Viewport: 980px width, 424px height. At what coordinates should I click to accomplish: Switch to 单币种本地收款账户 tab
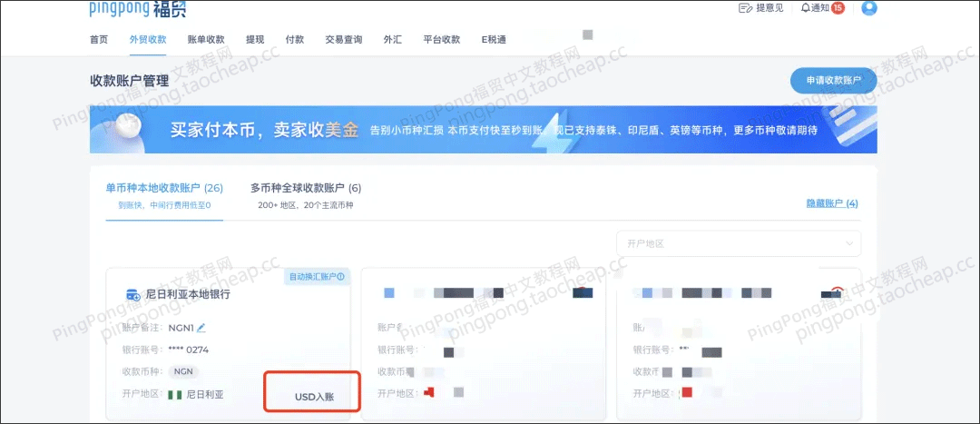[164, 195]
